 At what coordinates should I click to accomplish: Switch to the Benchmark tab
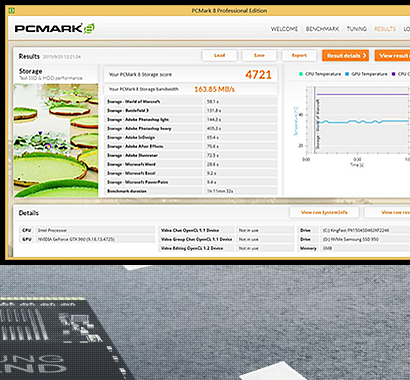(322, 29)
